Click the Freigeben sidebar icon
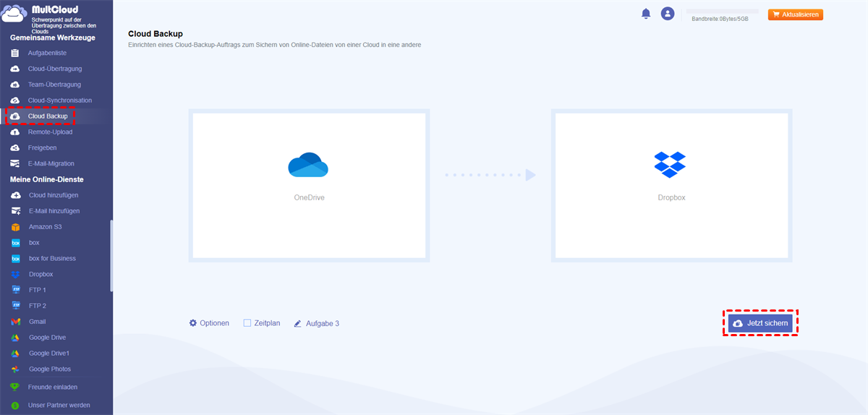 (x=15, y=147)
